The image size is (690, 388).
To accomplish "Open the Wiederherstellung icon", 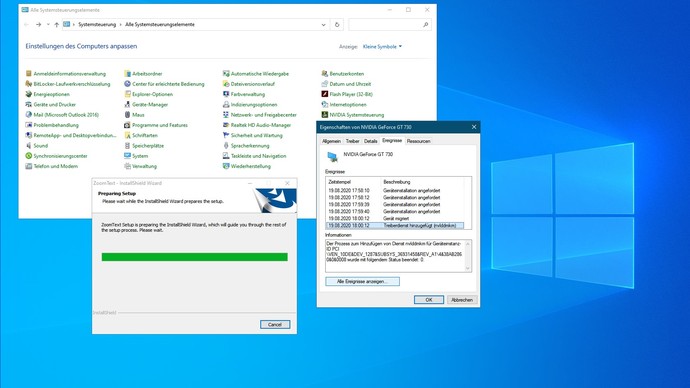I will [226, 166].
